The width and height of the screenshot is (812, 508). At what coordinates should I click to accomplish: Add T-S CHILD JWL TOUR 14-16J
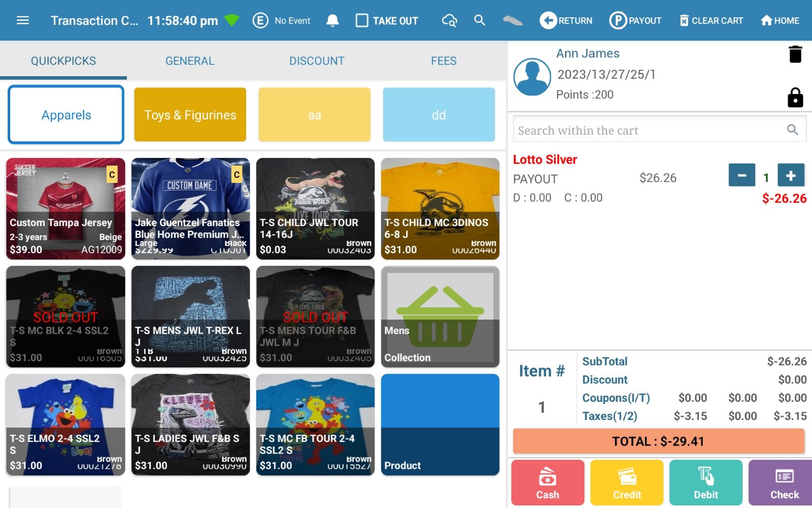click(315, 209)
